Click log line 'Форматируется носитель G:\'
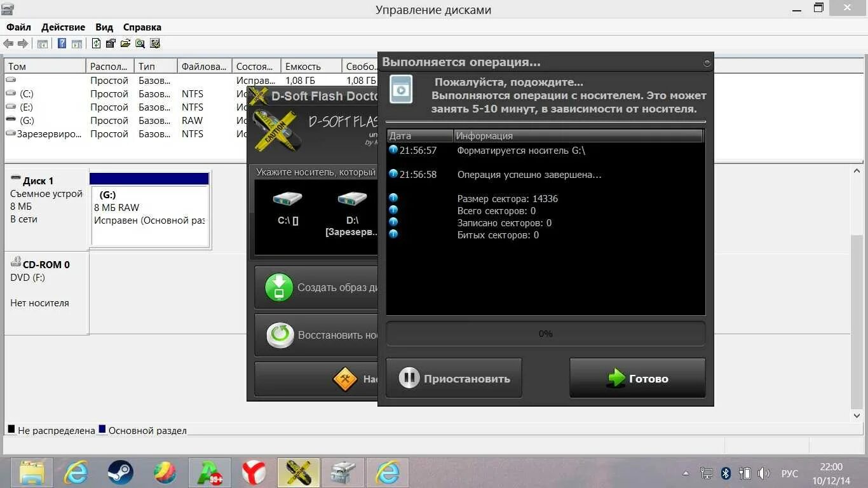The image size is (868, 488). (x=521, y=151)
